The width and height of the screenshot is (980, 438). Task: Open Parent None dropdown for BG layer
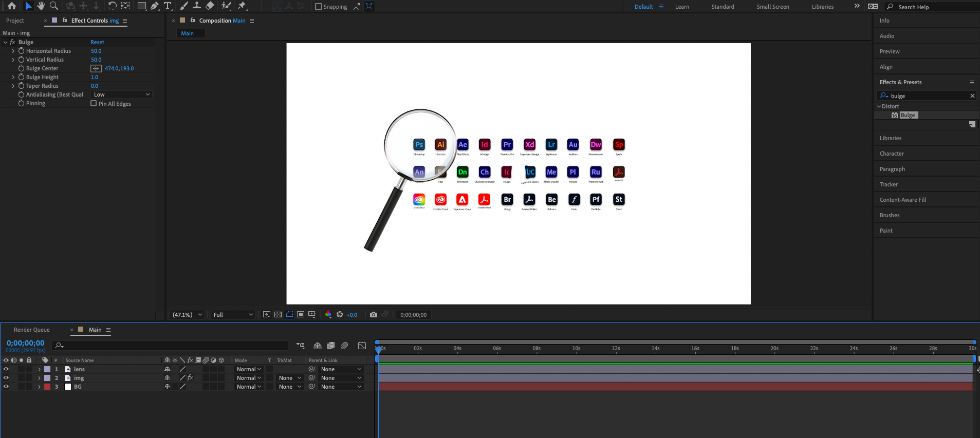pos(341,387)
